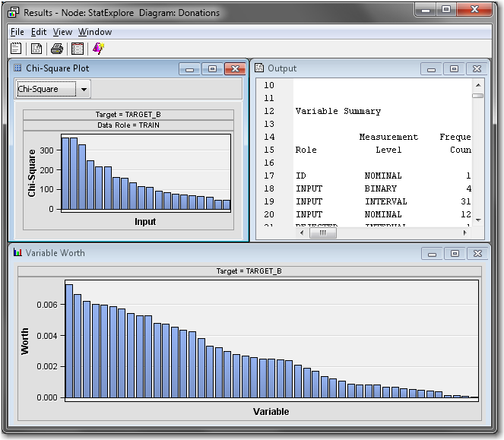The height and width of the screenshot is (440, 504).
Task: Close the StatExplore Results window
Action: pos(474,10)
